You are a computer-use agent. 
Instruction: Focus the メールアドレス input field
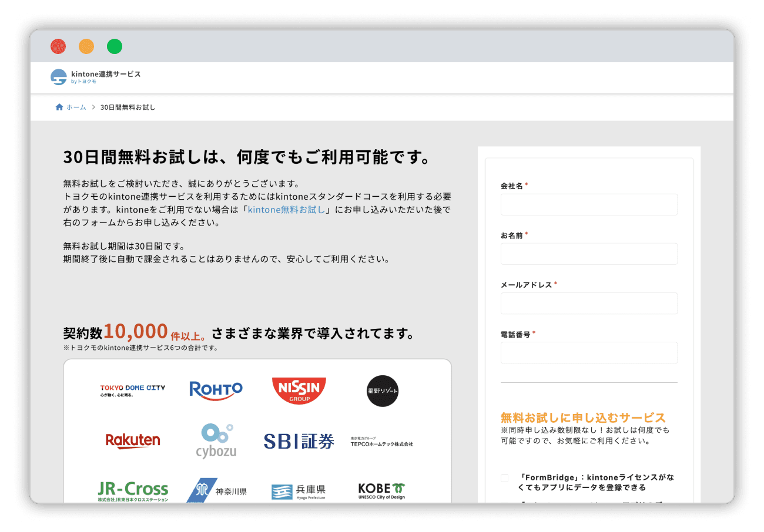click(588, 304)
